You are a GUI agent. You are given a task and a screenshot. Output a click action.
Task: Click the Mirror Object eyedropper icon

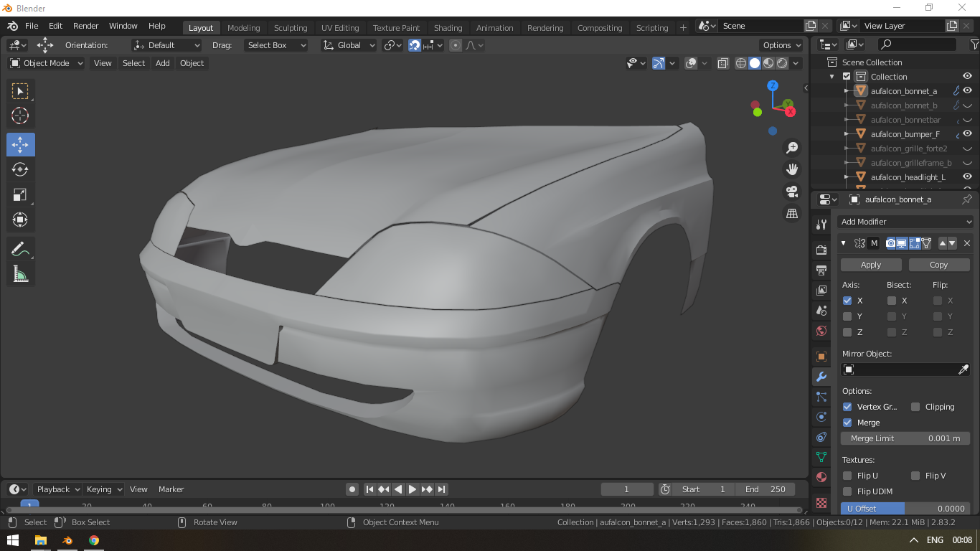(x=963, y=369)
